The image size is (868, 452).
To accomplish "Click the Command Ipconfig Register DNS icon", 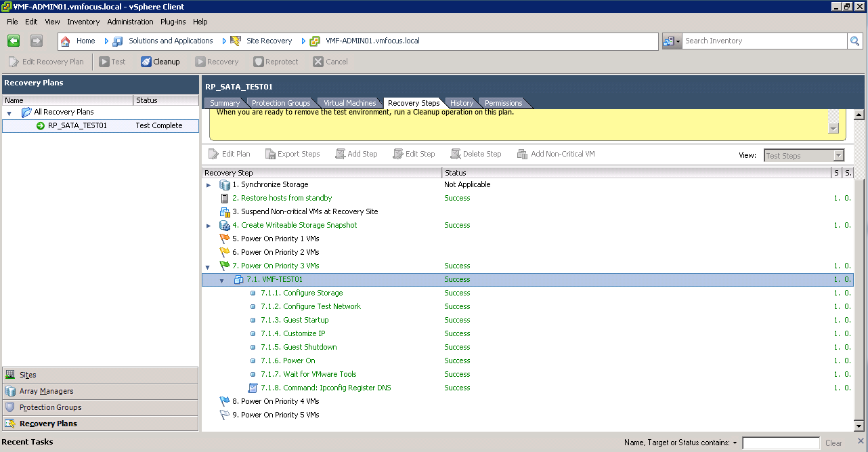I will [x=253, y=388].
